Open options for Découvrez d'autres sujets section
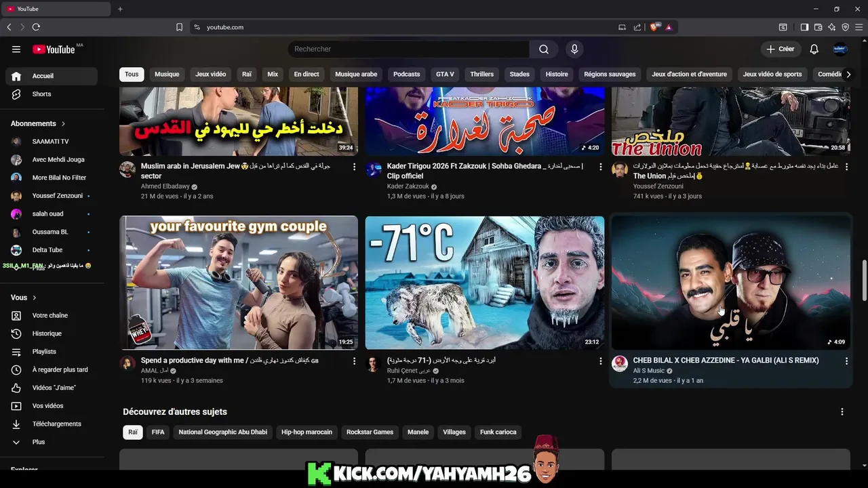Viewport: 868px width, 488px height. [x=842, y=412]
